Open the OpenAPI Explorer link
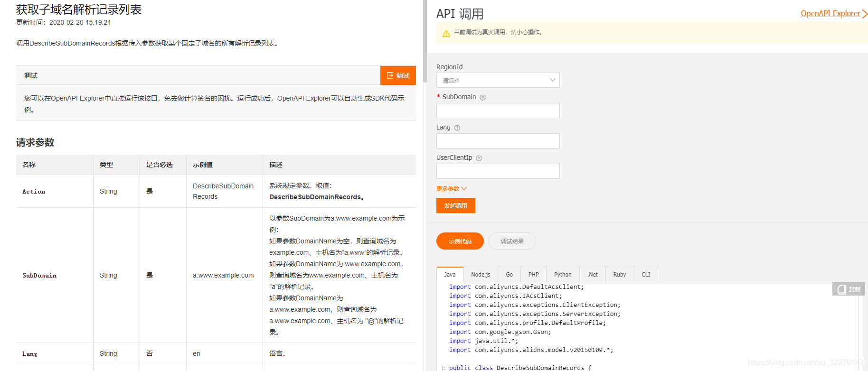Viewport: 868px width, 371px height. point(830,13)
